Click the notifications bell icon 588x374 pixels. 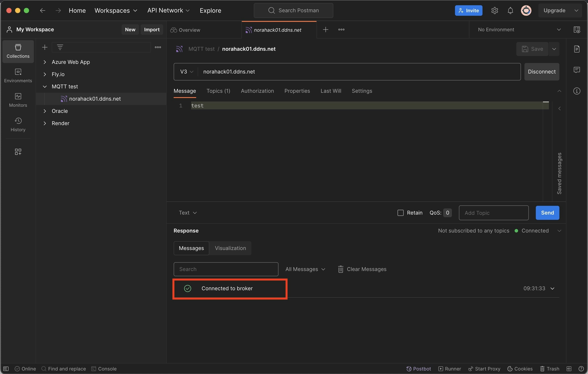(x=510, y=10)
